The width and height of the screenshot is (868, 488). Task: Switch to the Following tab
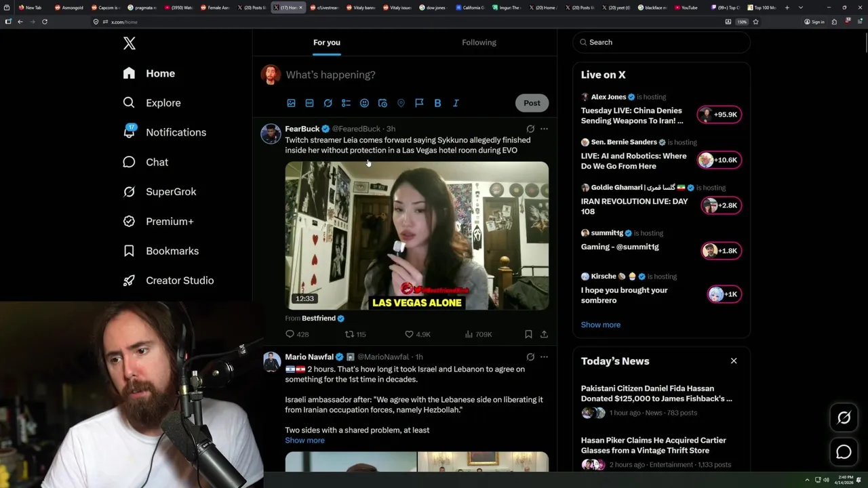click(x=479, y=42)
